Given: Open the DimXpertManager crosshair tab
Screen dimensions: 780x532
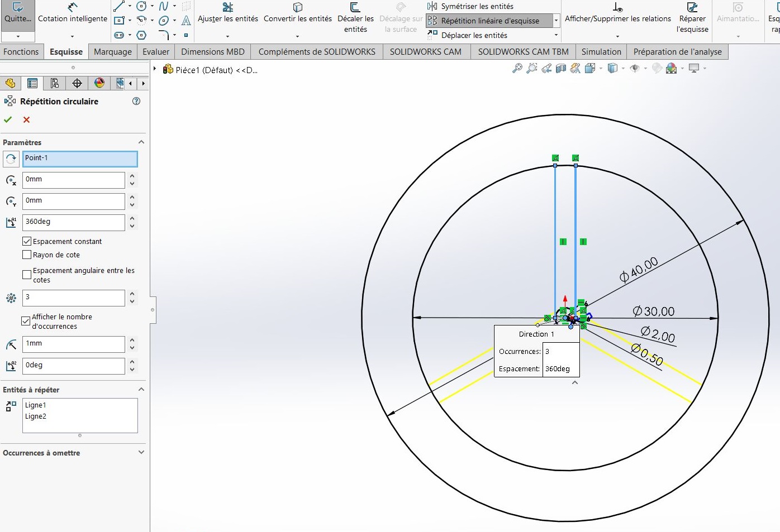Looking at the screenshot, I should 77,83.
